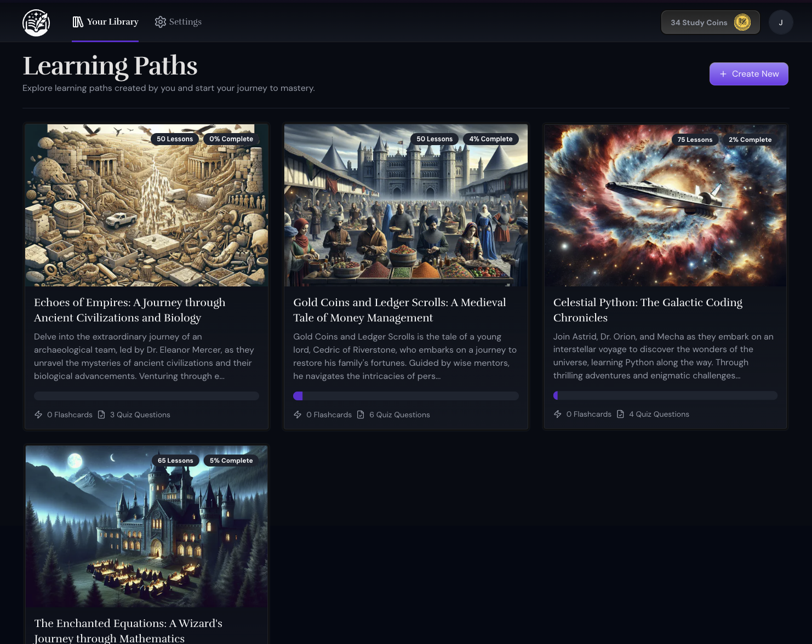This screenshot has height=644, width=812.
Task: Click the Study Coins gold coin icon
Action: point(742,22)
